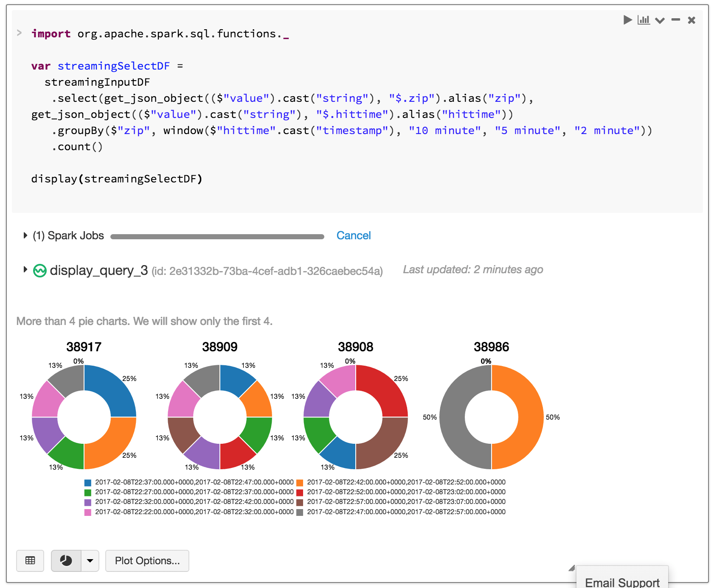Image resolution: width=714 pixels, height=588 pixels.
Task: Click orange legend swatch for 22:42 window
Action: pos(300,482)
